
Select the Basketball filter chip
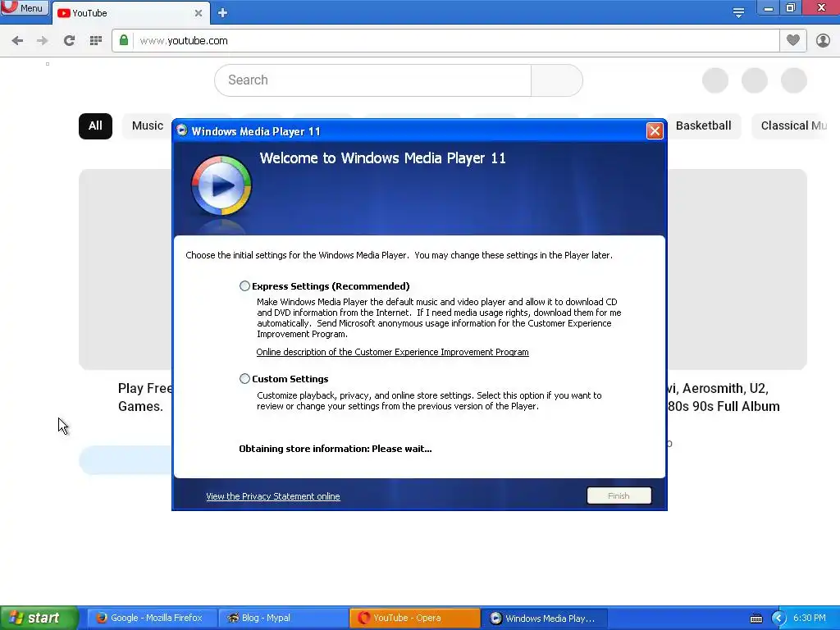[703, 126]
